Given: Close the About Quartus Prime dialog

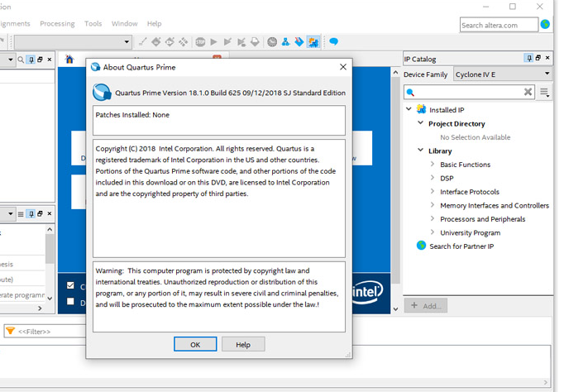Looking at the screenshot, I should (x=343, y=67).
